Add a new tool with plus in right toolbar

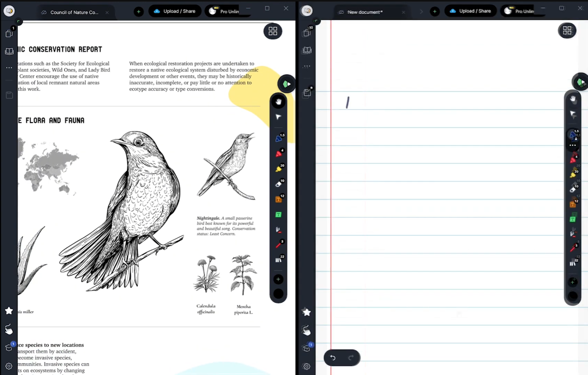[x=573, y=282]
